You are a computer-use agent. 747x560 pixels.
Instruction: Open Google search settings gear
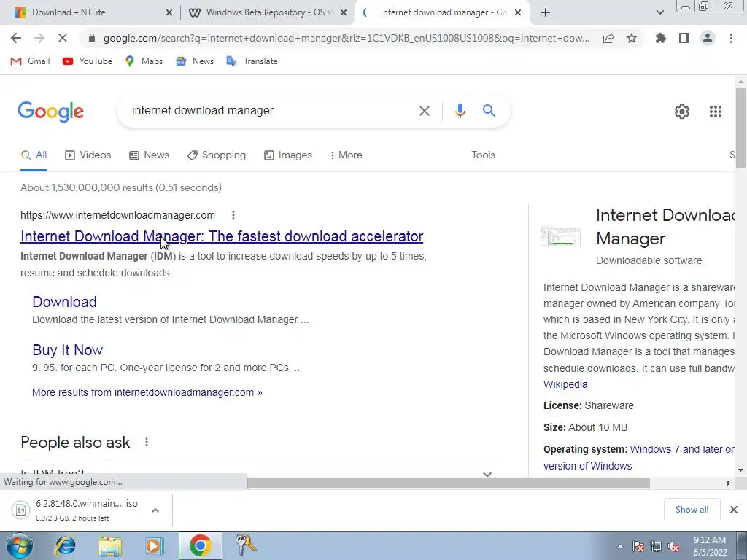[x=682, y=112]
